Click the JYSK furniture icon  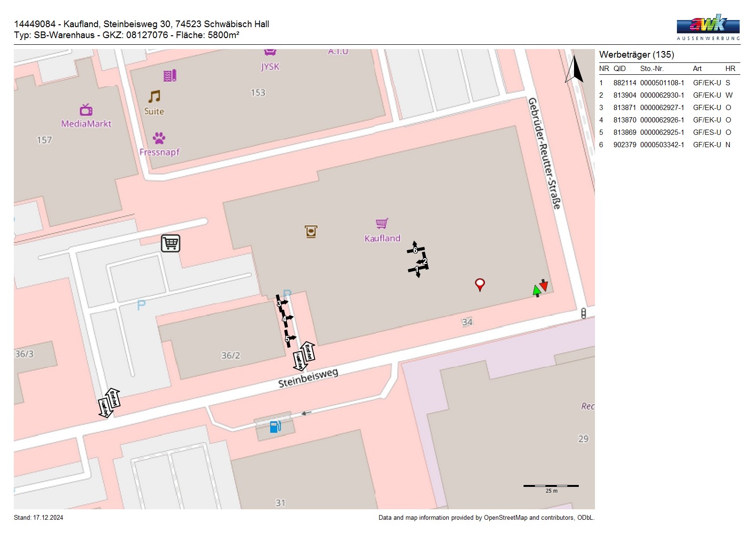(x=270, y=52)
